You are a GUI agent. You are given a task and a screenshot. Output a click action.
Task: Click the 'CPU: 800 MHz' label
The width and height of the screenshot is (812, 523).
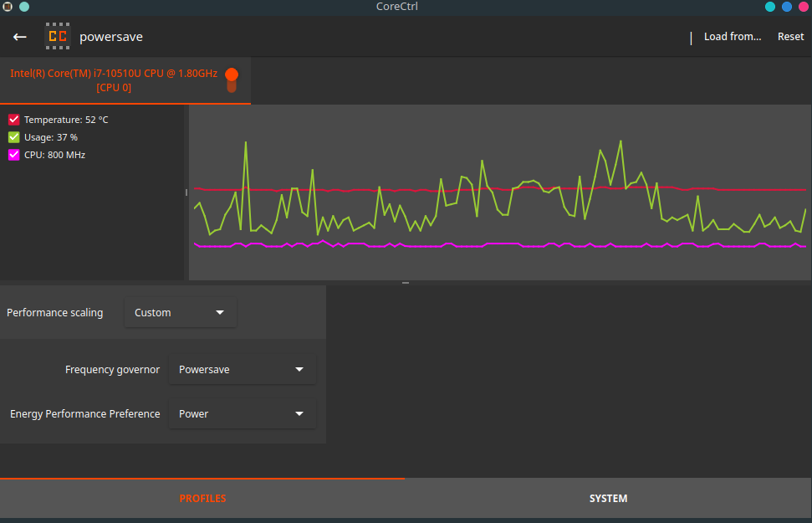coord(54,155)
